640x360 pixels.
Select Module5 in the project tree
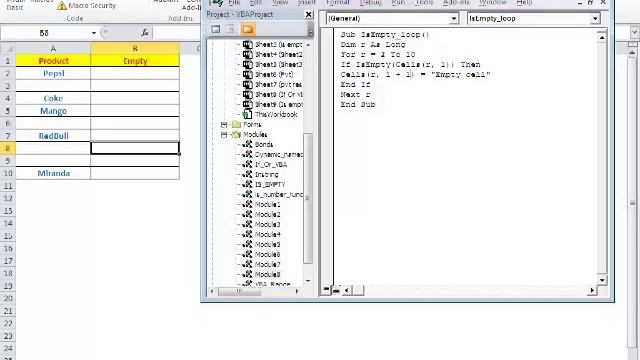pos(267,244)
